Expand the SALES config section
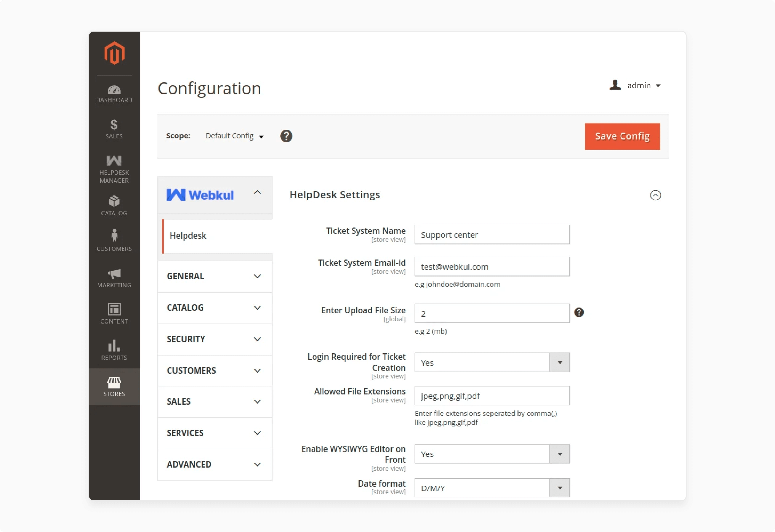 click(215, 402)
